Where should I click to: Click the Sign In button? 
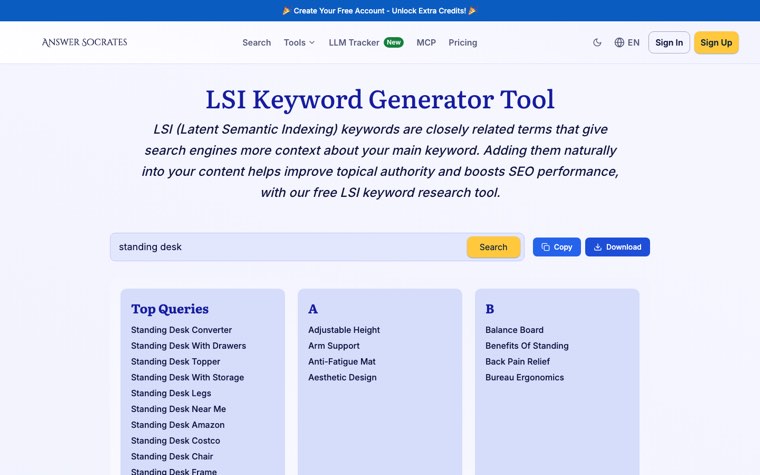(669, 43)
